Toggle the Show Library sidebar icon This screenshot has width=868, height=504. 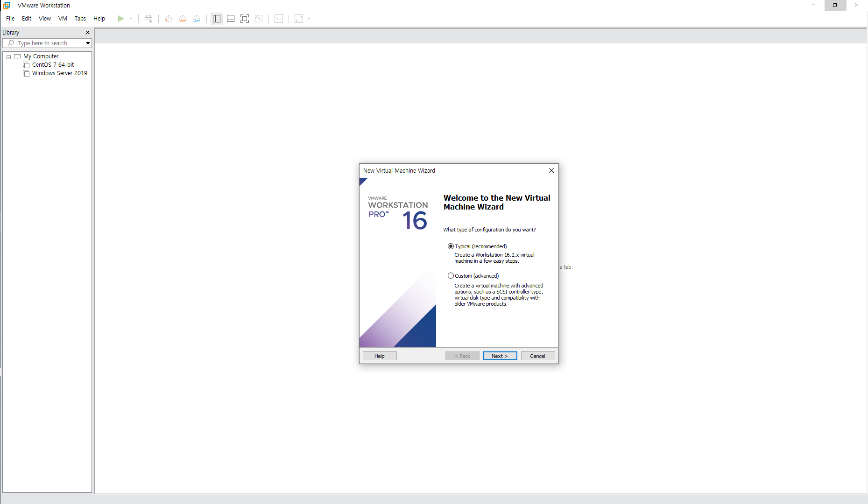click(217, 19)
